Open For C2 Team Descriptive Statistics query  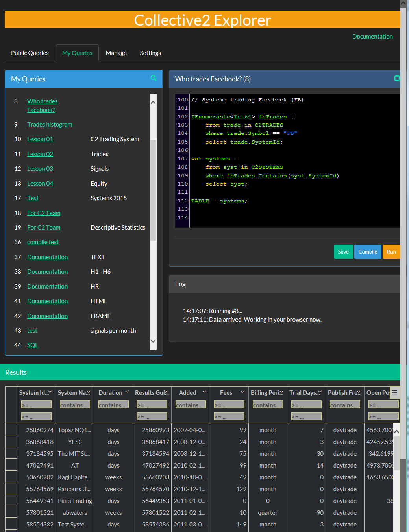tap(44, 228)
